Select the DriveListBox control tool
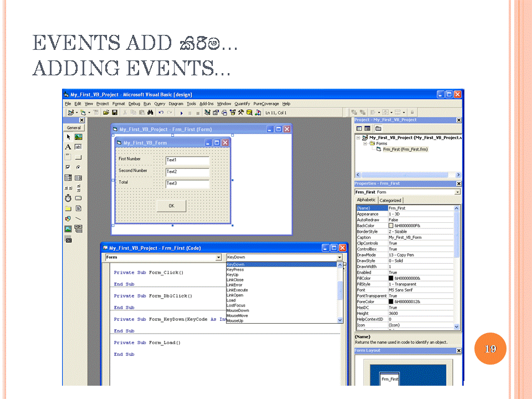Image resolution: width=532 pixels, height=399 pixels. click(x=78, y=198)
